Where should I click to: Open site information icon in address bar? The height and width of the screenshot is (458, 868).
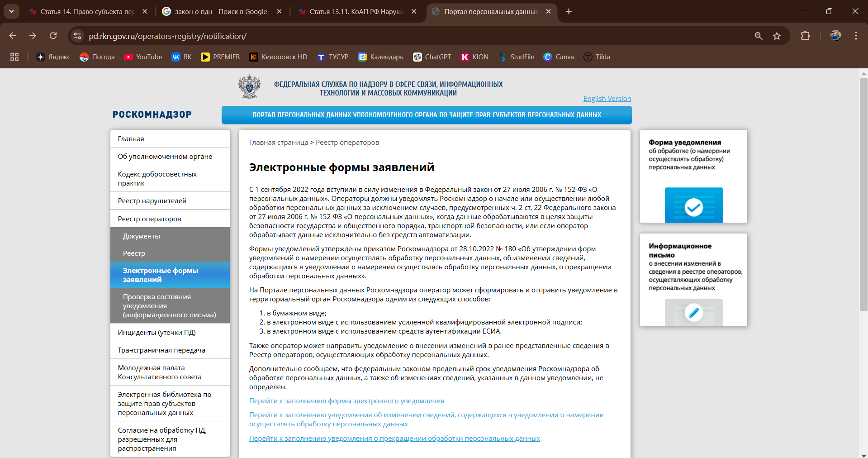tap(78, 36)
